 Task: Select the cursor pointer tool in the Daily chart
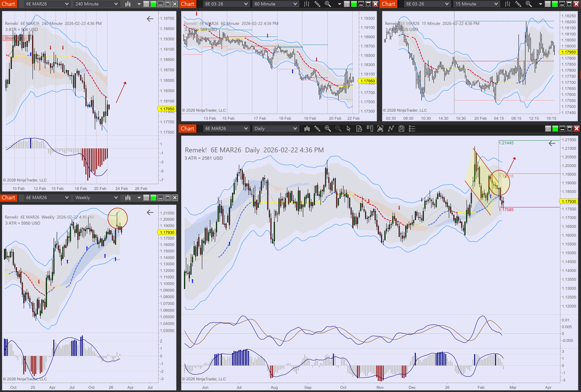tap(349, 129)
